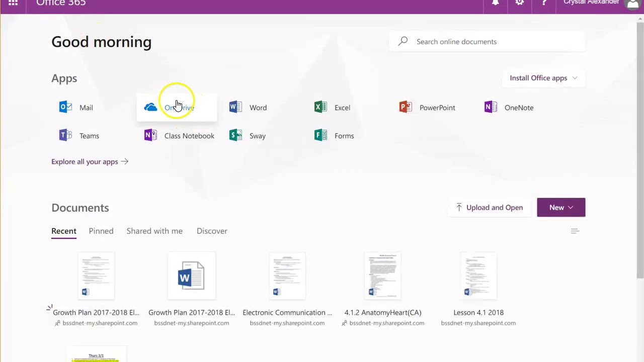Open the settings gear icon

520,3
